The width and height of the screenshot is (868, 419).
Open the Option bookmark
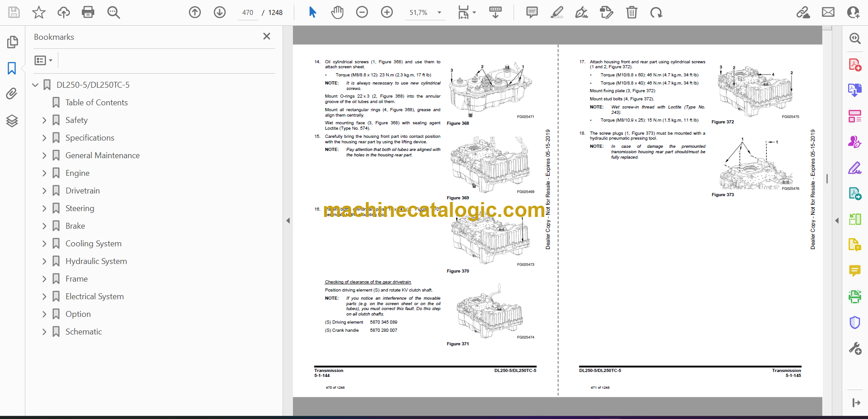tap(78, 314)
